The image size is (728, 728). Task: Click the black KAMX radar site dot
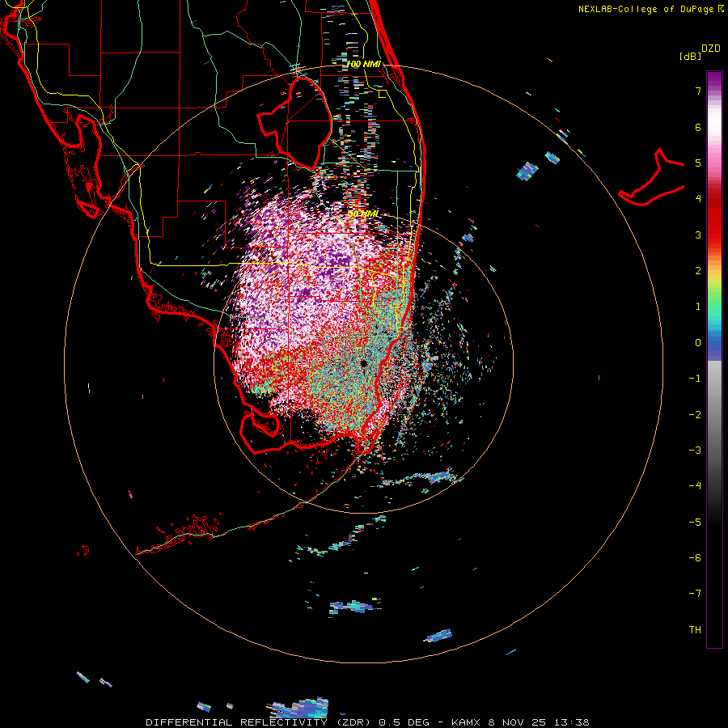(363, 363)
